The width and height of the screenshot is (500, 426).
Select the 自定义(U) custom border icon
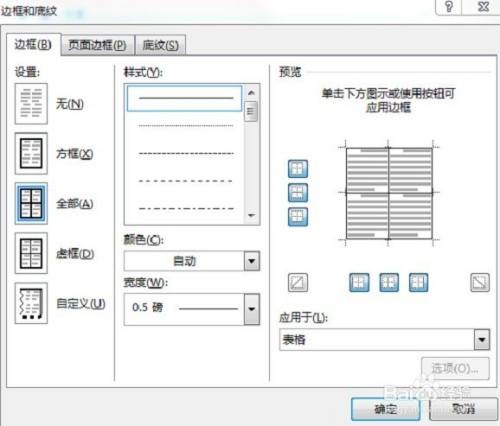click(x=31, y=303)
